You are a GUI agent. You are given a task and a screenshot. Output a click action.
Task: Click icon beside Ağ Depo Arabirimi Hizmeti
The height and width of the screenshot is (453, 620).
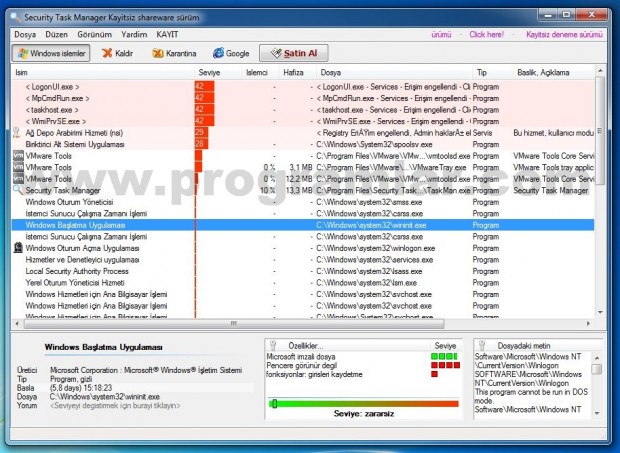pos(17,132)
